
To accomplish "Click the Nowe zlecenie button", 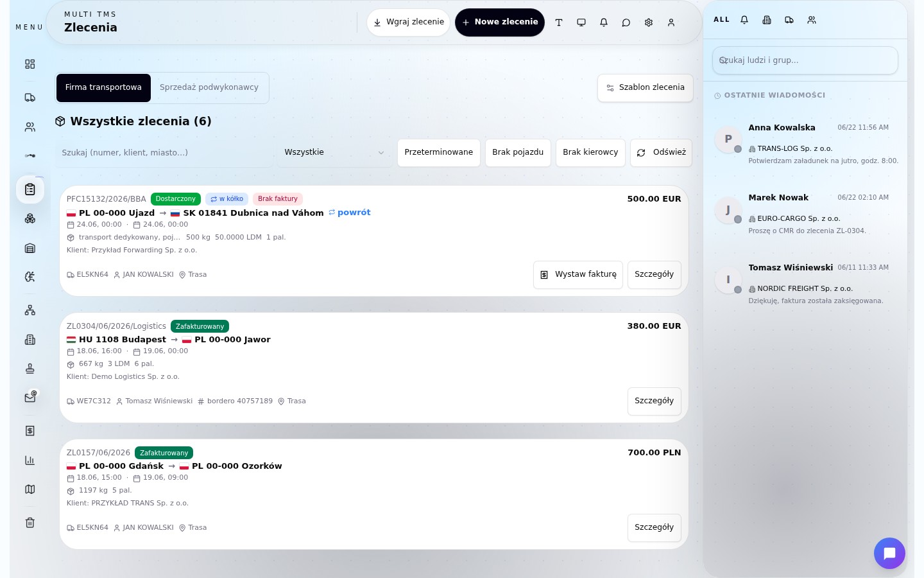I will coord(500,22).
